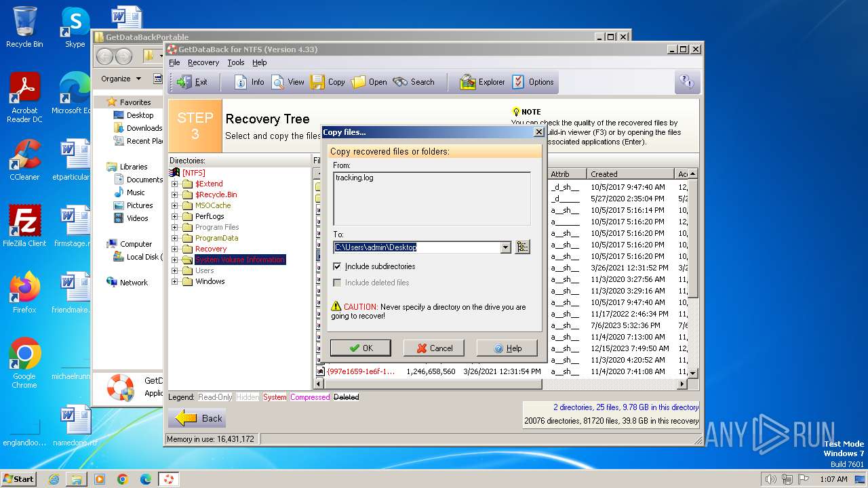This screenshot has height=488, width=868.
Task: Sort by the Attrib column header
Action: [x=567, y=174]
